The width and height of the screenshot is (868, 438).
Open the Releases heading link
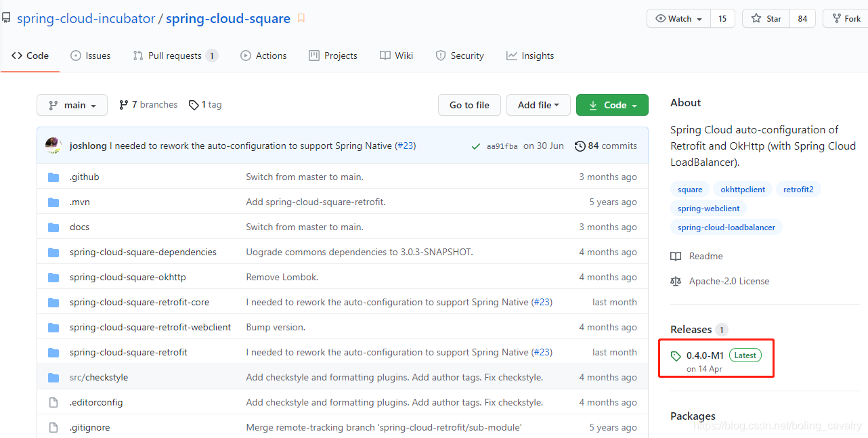pos(691,330)
